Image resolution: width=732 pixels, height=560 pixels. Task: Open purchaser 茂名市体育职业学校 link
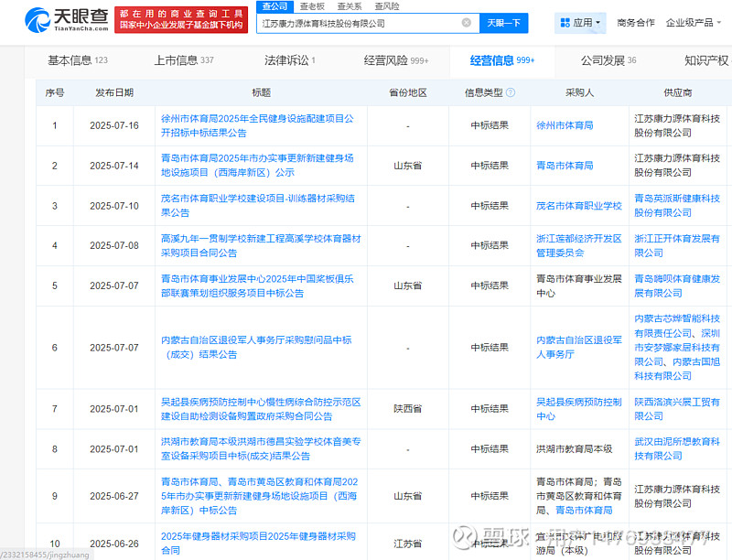coord(579,206)
